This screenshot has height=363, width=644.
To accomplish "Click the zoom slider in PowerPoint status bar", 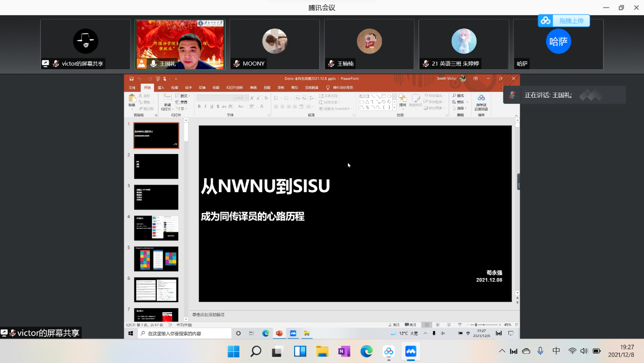I will [x=486, y=325].
